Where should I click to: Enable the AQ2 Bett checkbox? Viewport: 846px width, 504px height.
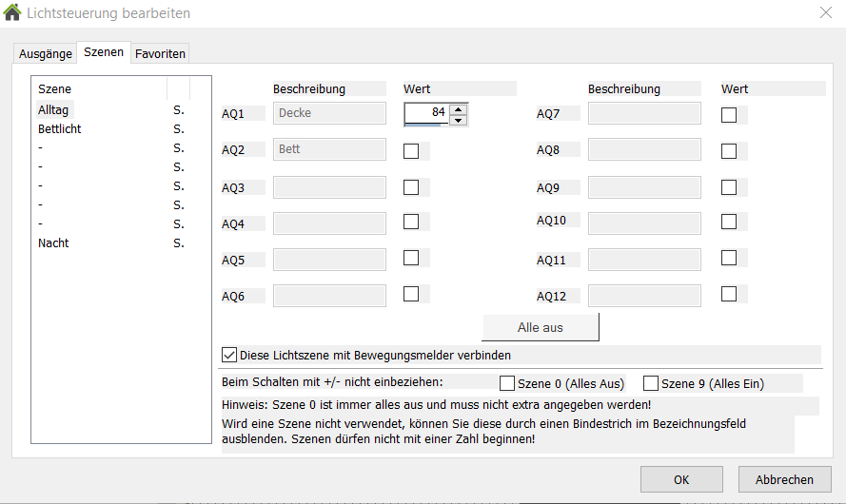pyautogui.click(x=411, y=150)
